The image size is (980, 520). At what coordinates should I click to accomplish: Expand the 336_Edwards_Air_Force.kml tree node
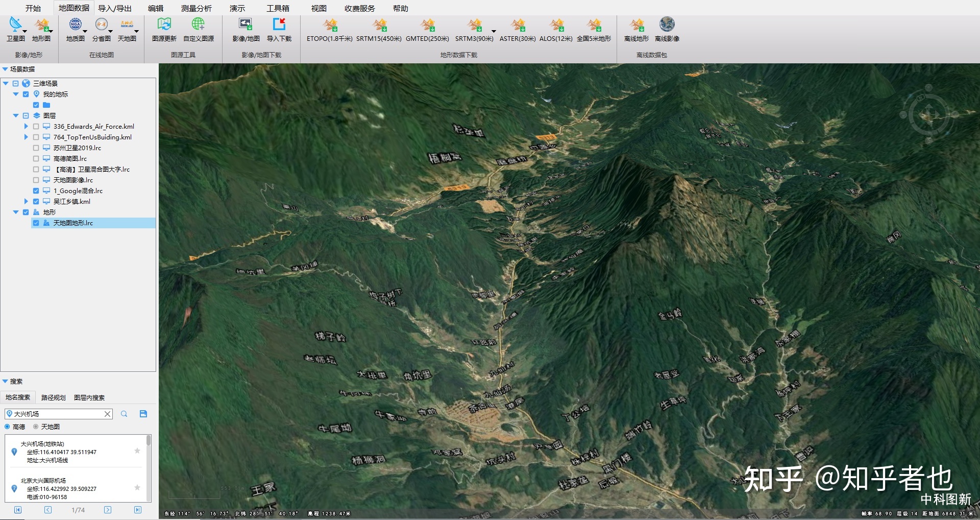coord(26,127)
